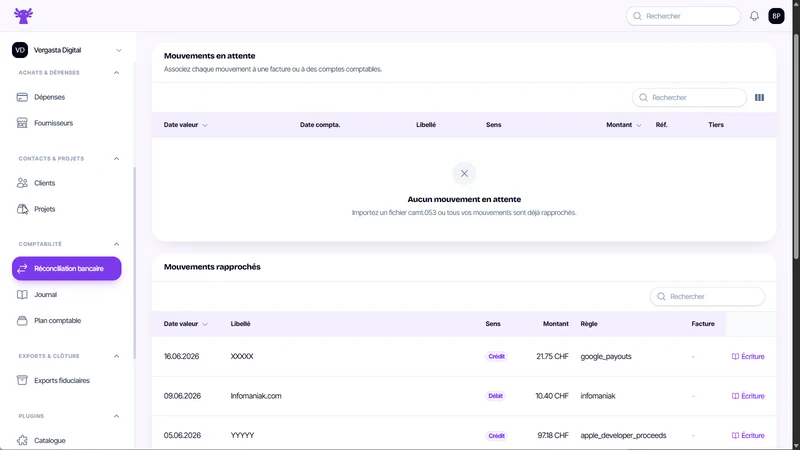Click the sidebar vertical scrollbar
800x450 pixels.
(x=135, y=263)
